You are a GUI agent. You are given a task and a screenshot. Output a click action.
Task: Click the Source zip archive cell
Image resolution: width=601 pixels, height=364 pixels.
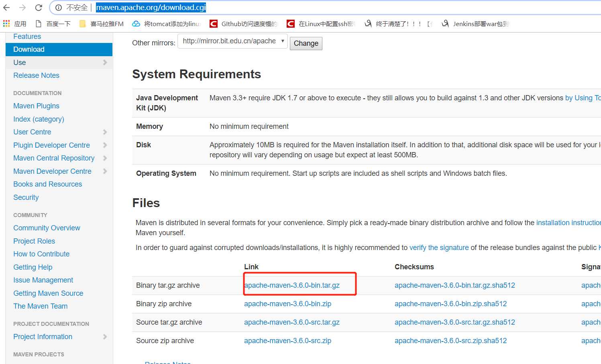point(165,341)
